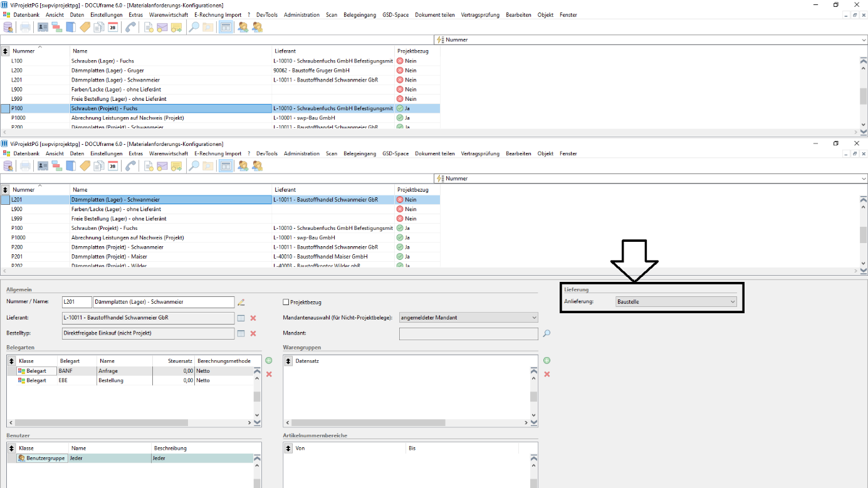Open the contact card icon in lower toolbar
The height and width of the screenshot is (488, 868).
[43, 165]
